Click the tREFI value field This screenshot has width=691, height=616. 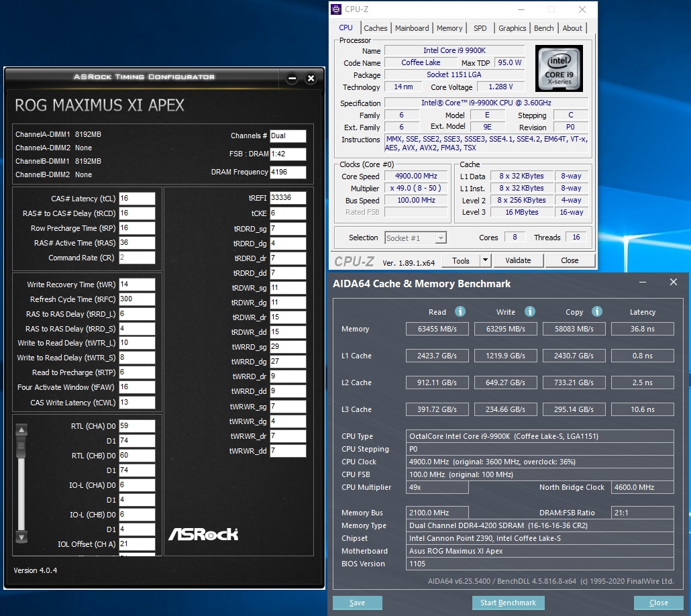(288, 198)
